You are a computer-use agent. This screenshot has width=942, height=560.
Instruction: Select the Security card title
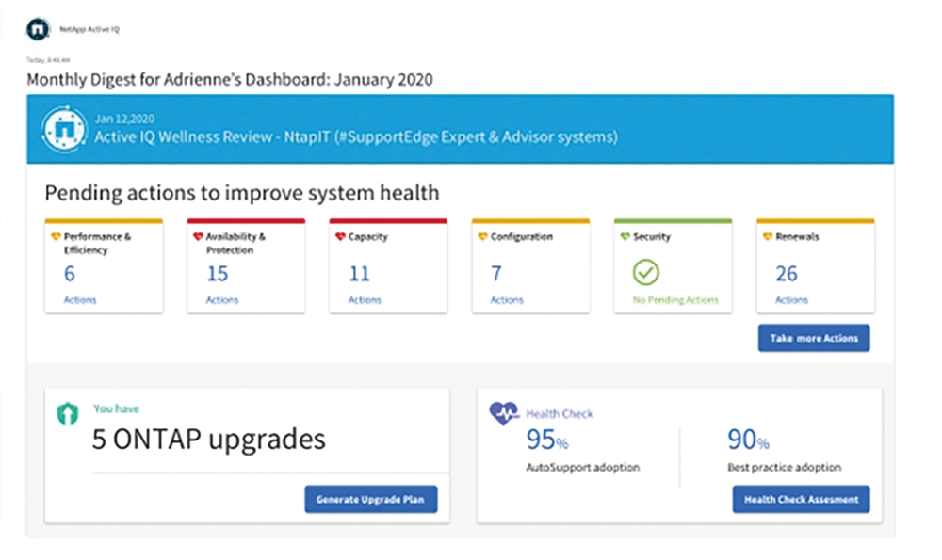(x=651, y=236)
